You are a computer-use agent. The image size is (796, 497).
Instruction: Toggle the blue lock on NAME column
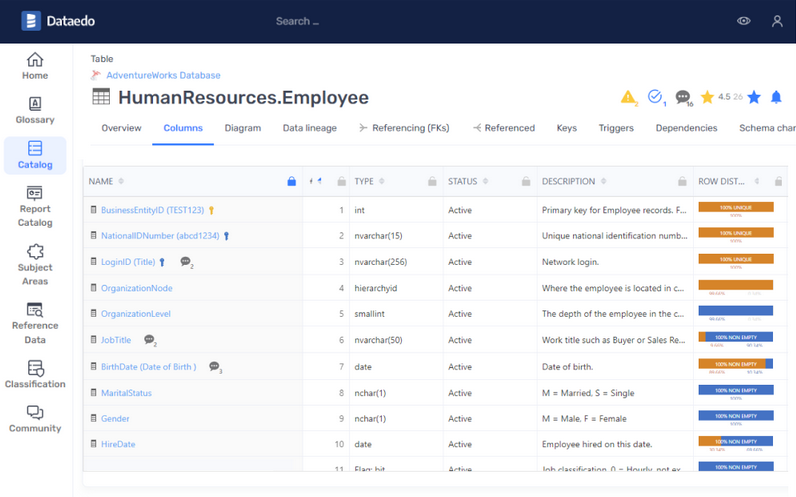coord(291,181)
